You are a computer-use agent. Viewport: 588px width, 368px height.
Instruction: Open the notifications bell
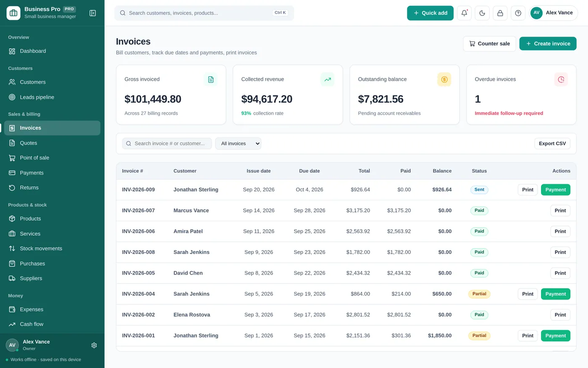point(464,13)
